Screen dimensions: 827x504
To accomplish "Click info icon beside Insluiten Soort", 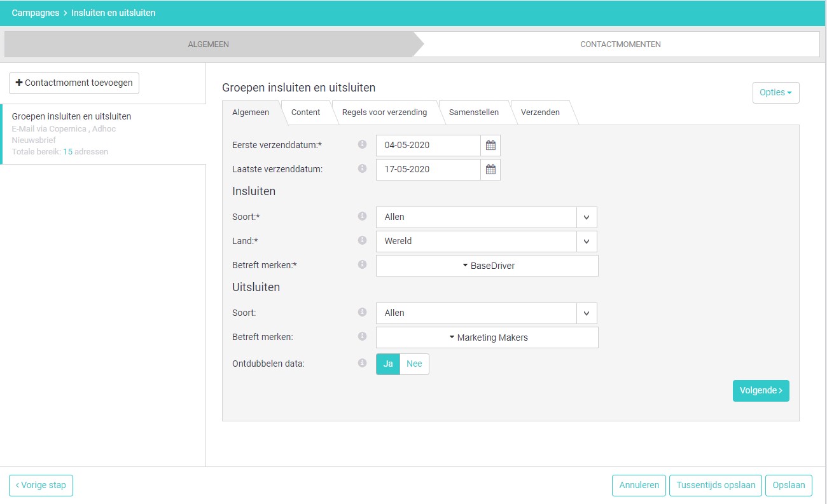I will coord(362,216).
